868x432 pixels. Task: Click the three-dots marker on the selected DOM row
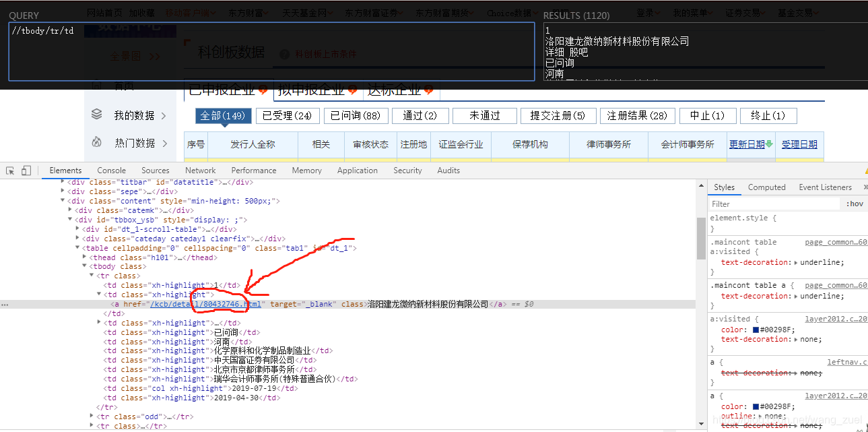tap(5, 305)
